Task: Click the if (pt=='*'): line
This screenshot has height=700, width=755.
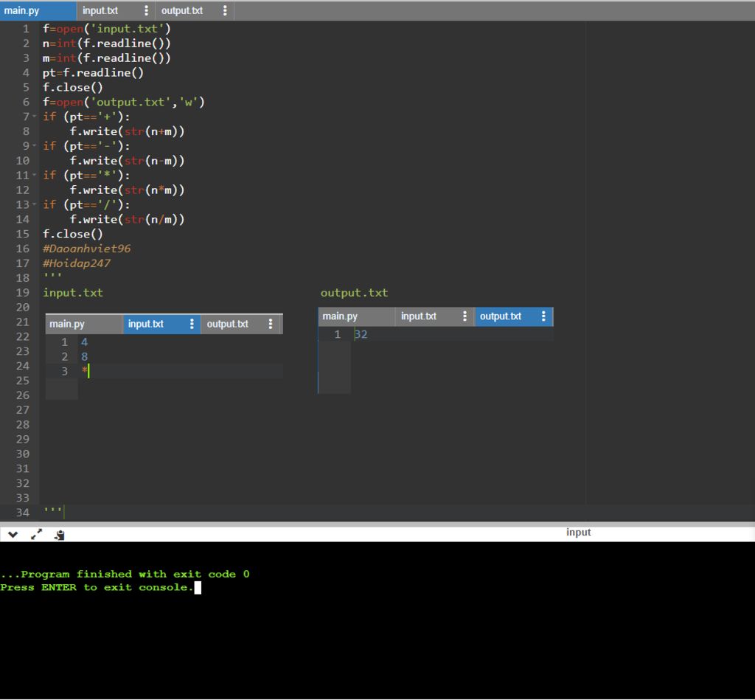Action: (x=86, y=176)
